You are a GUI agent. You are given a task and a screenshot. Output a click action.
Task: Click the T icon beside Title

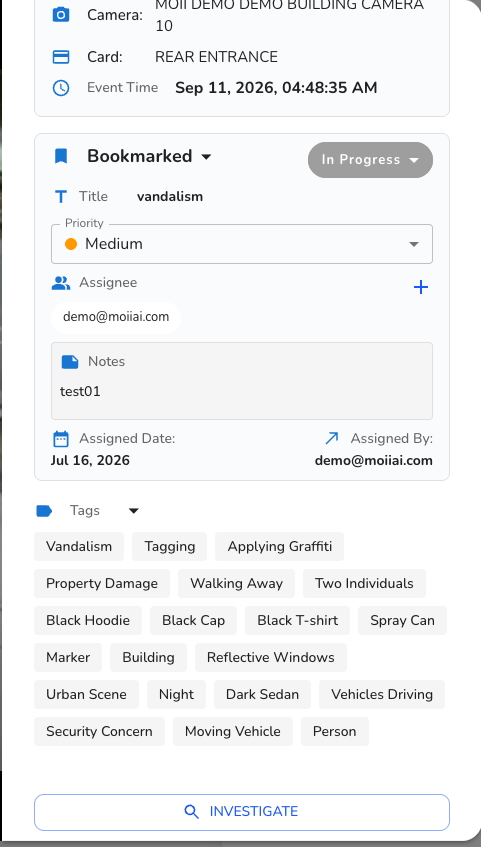point(61,196)
